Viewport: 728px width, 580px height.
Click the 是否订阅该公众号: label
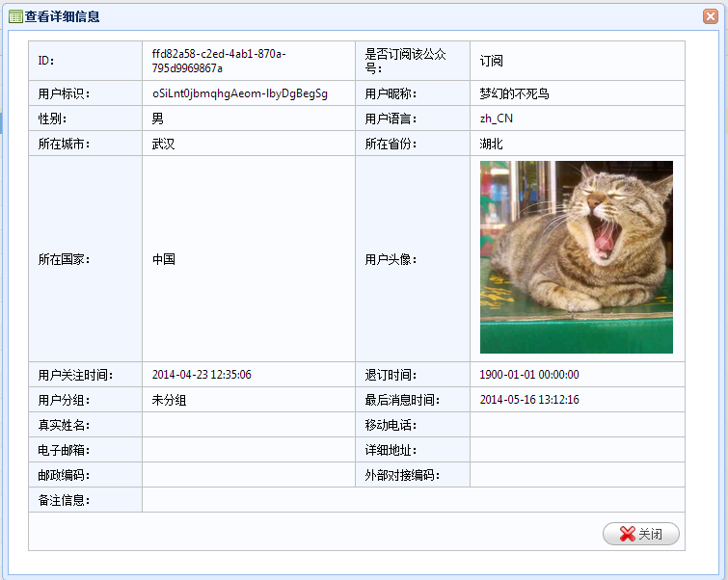click(405, 61)
